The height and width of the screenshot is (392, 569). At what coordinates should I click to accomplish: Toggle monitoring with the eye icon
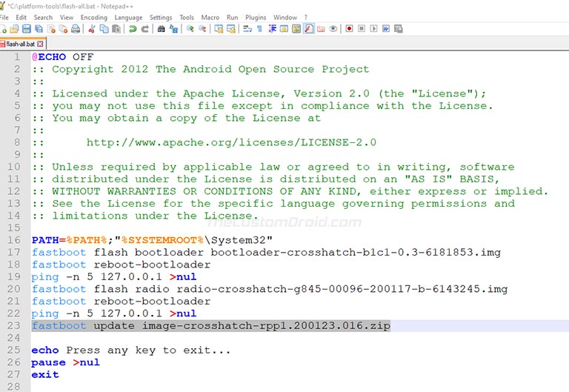click(x=333, y=29)
